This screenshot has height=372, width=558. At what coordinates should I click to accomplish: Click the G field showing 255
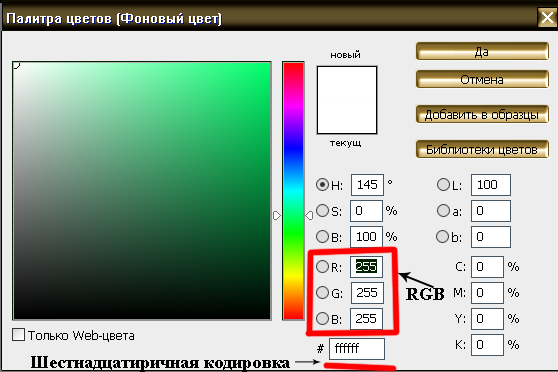[367, 293]
